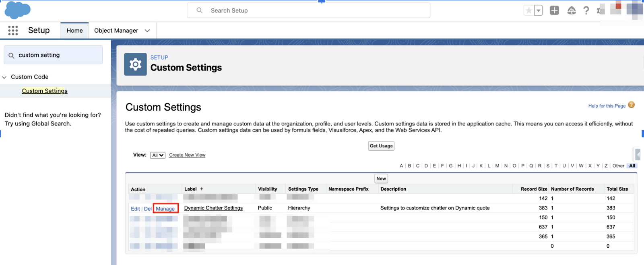The width and height of the screenshot is (644, 265).
Task: Click the Quick Find magnifier icon
Action: 11,55
